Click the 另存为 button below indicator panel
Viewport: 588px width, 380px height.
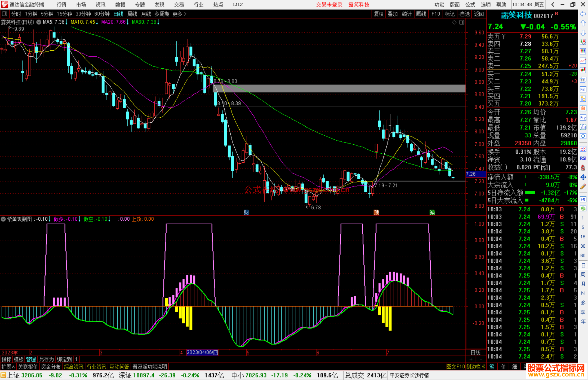pyautogui.click(x=46, y=359)
